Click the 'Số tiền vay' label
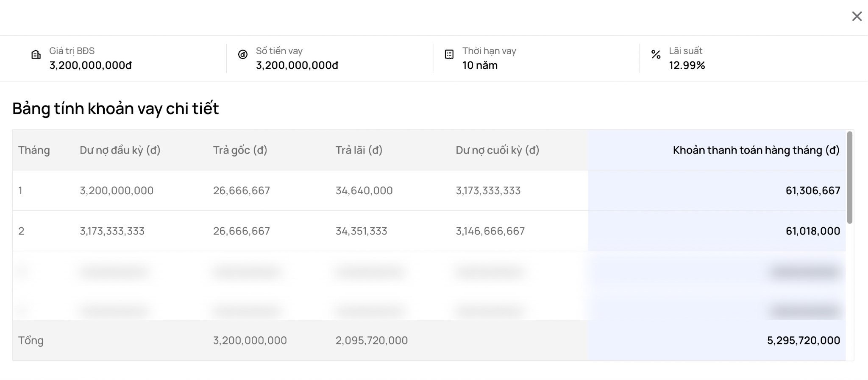 tap(279, 51)
